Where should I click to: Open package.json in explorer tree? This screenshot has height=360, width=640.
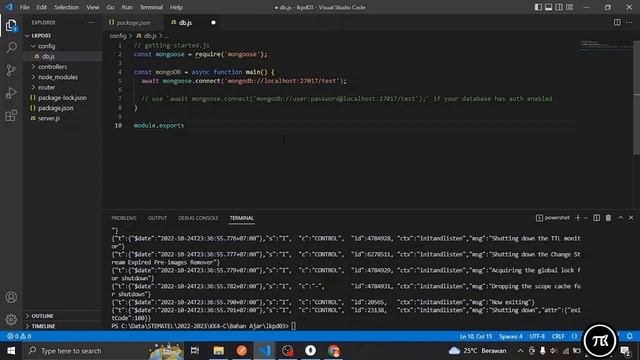point(62,108)
